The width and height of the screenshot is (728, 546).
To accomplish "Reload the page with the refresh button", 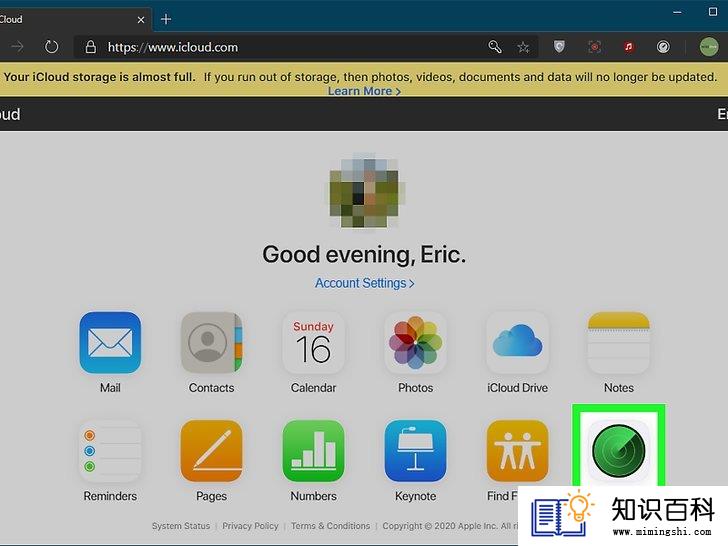I will 51,47.
